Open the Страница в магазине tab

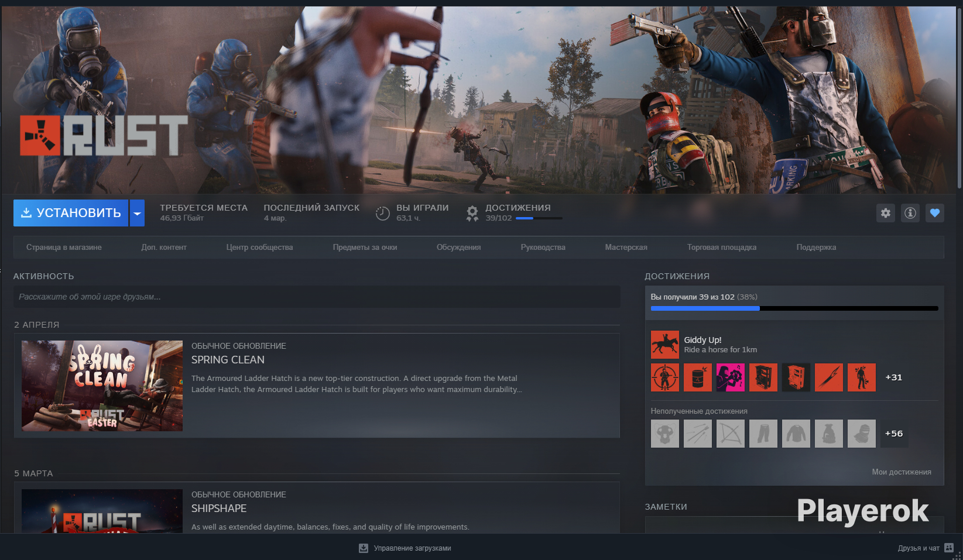pos(64,248)
